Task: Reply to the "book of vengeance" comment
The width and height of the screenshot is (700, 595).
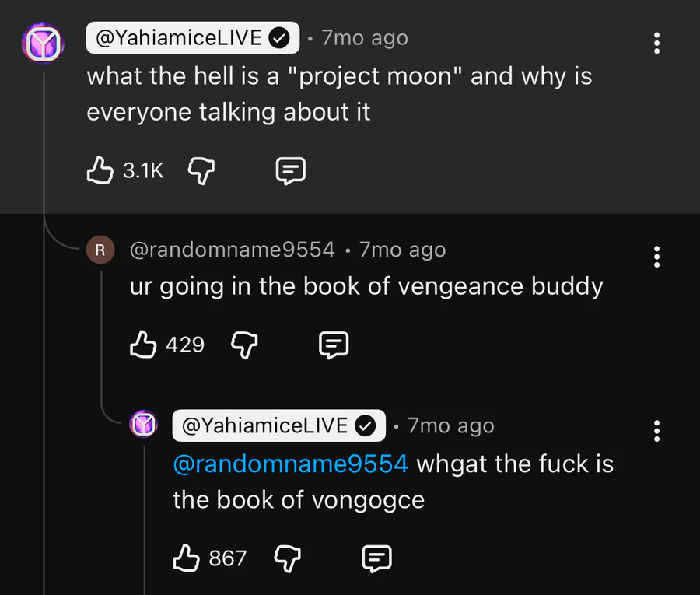Action: 334,344
